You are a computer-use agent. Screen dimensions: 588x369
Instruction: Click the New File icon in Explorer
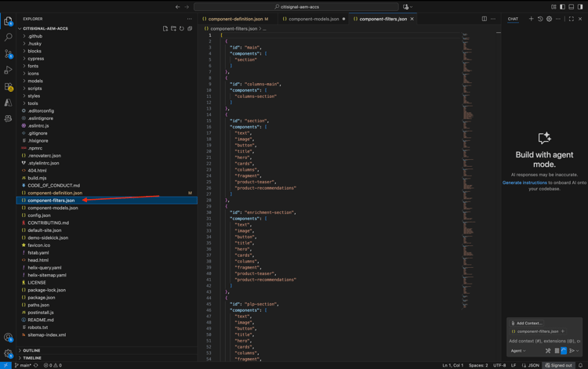[x=165, y=28]
